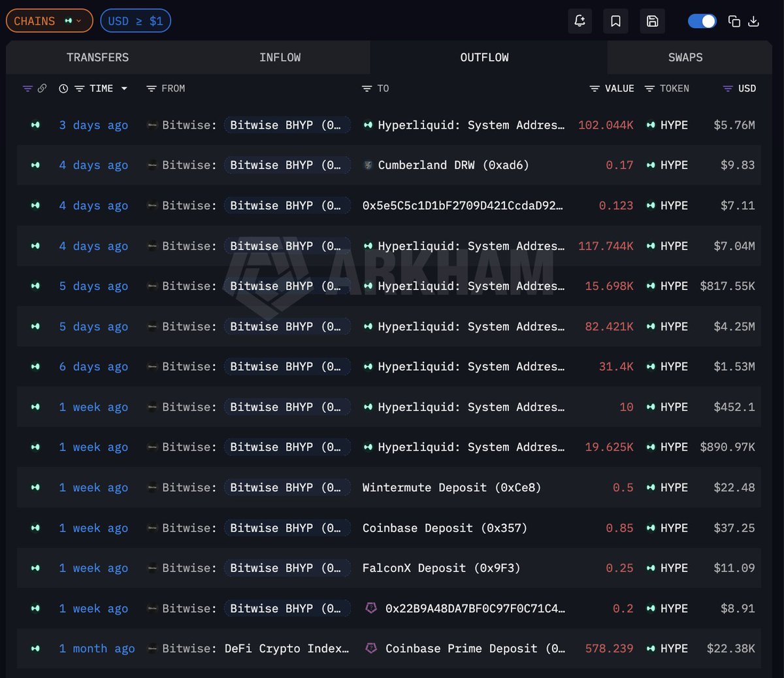Click chain icon of the 3 days ago row
The width and height of the screenshot is (784, 678).
tap(35, 125)
